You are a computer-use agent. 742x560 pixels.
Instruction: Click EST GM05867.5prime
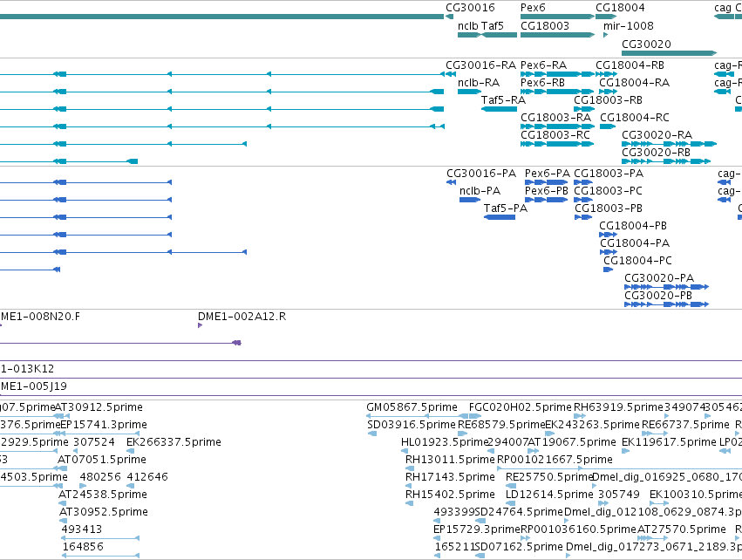tap(412, 407)
